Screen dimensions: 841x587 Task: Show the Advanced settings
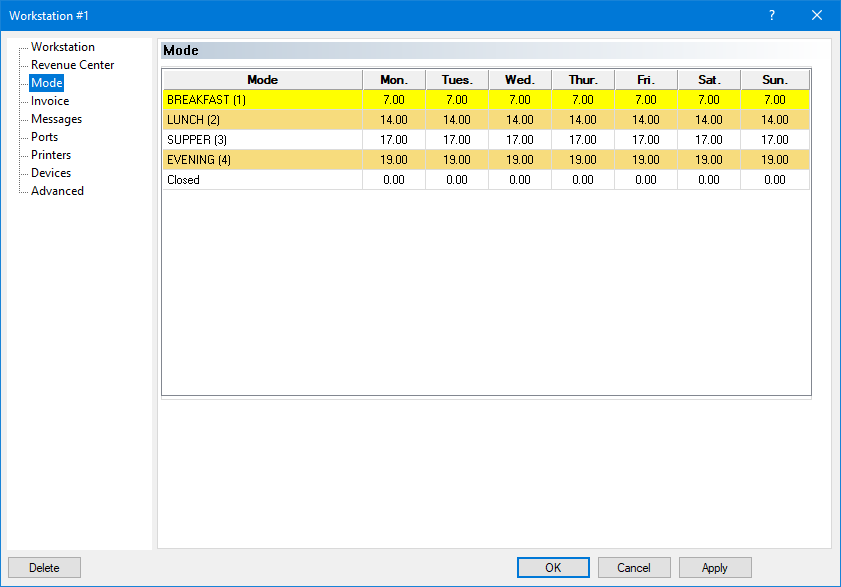pyautogui.click(x=57, y=191)
